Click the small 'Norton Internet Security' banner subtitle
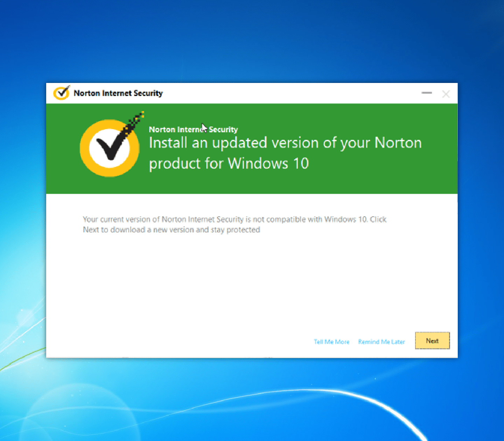 click(193, 129)
